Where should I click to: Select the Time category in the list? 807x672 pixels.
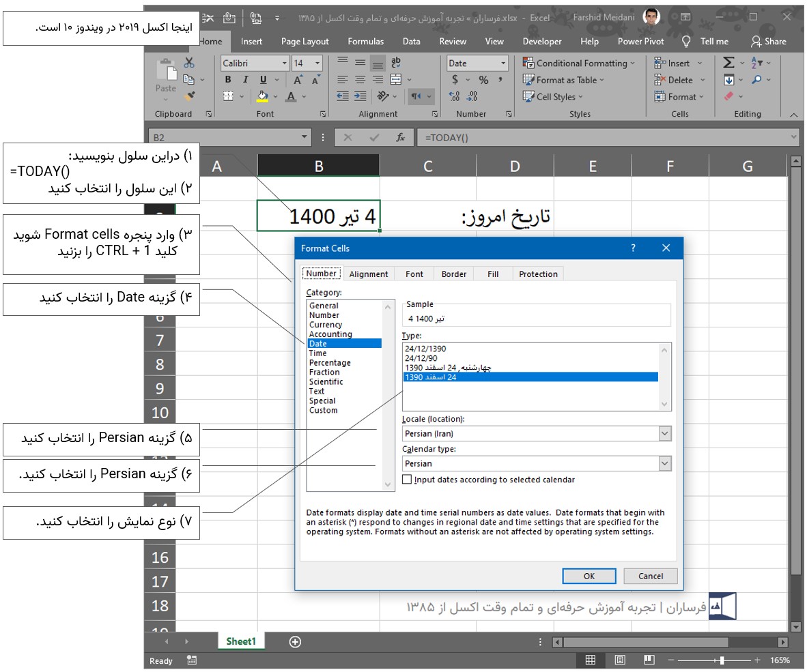click(x=317, y=353)
